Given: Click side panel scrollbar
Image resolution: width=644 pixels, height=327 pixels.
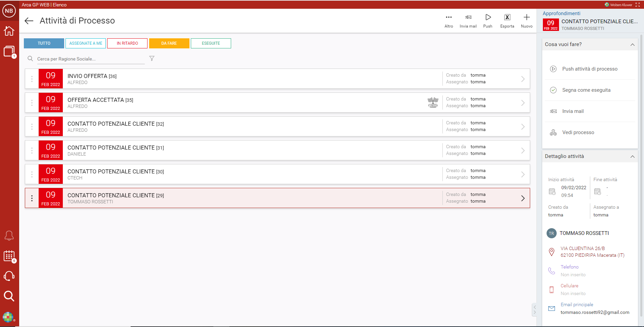Looking at the screenshot, I should click(x=642, y=175).
